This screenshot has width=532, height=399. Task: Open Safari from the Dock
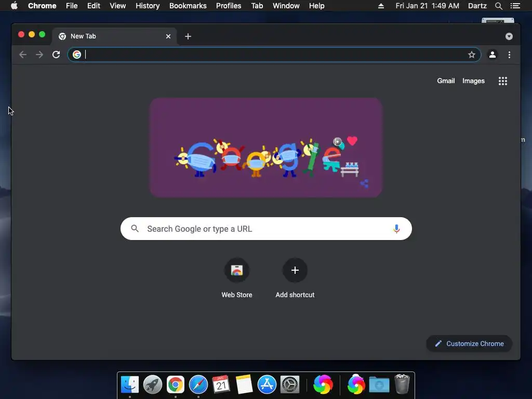point(198,384)
